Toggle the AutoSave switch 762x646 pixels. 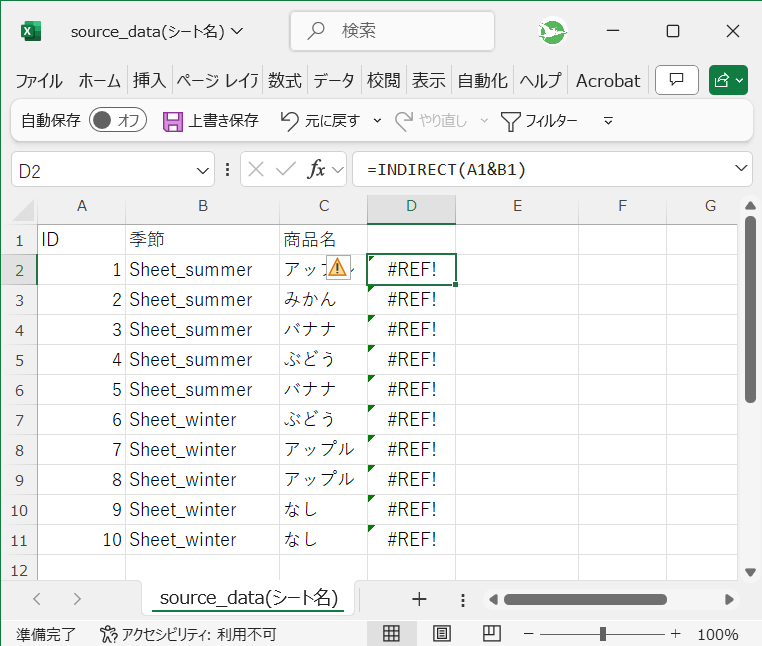pyautogui.click(x=118, y=120)
